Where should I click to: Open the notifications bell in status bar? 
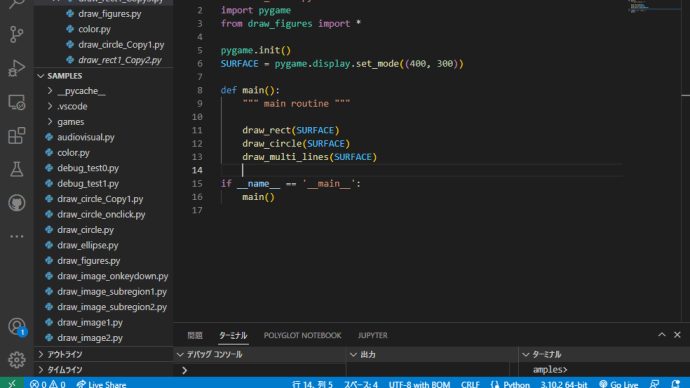coord(676,384)
